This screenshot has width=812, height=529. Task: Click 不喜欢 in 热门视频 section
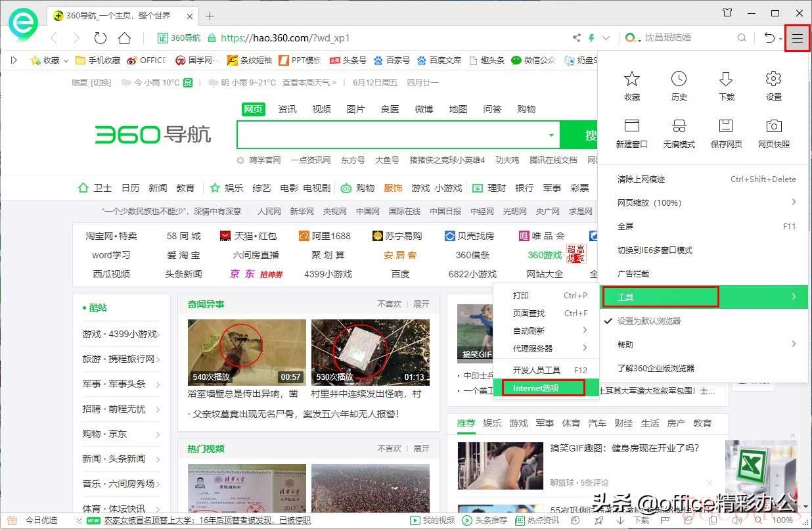pyautogui.click(x=389, y=448)
